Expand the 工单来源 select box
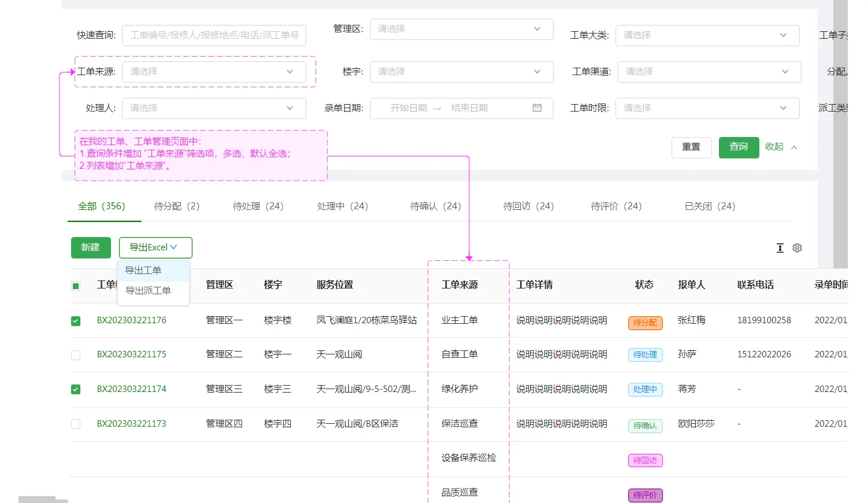 pyautogui.click(x=214, y=72)
